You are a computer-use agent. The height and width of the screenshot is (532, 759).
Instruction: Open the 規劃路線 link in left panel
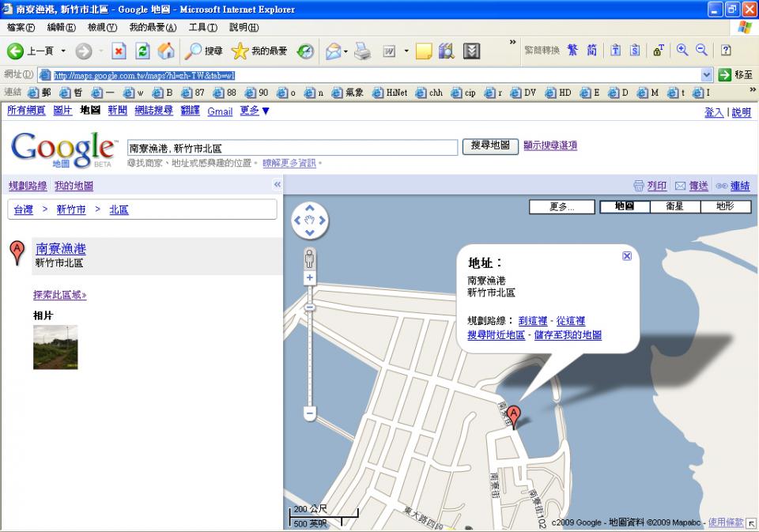[x=28, y=186]
